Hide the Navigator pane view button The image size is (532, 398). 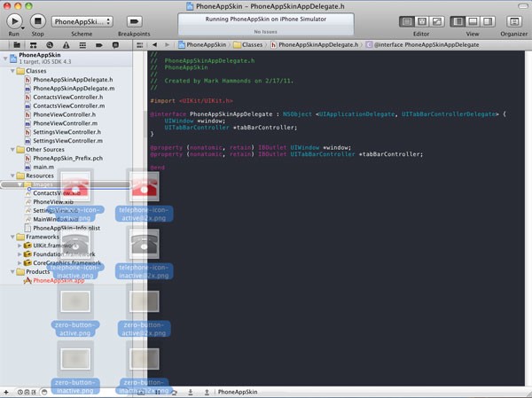coord(458,21)
